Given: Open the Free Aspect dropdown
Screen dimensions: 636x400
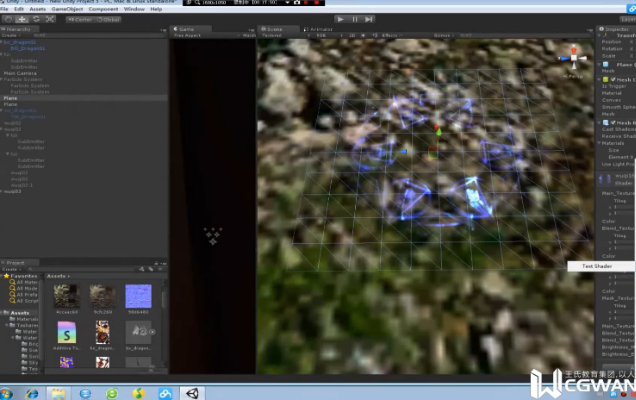Looking at the screenshot, I should click(191, 36).
